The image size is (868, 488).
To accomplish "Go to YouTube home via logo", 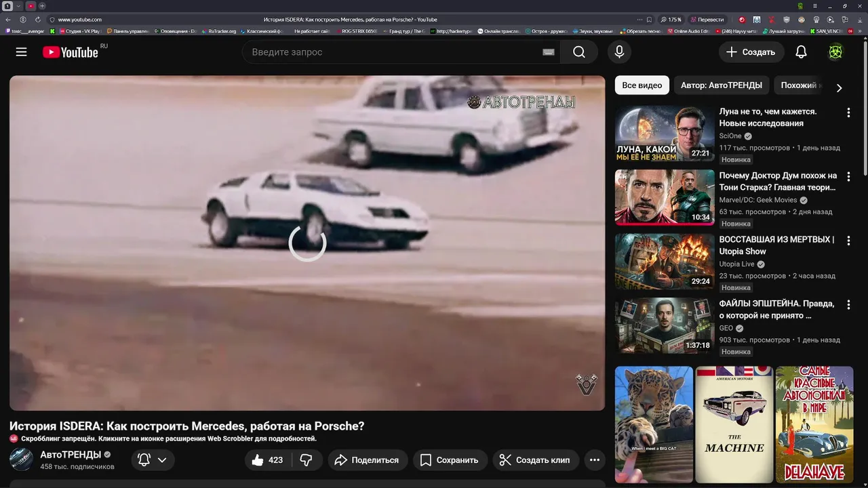I will [71, 52].
